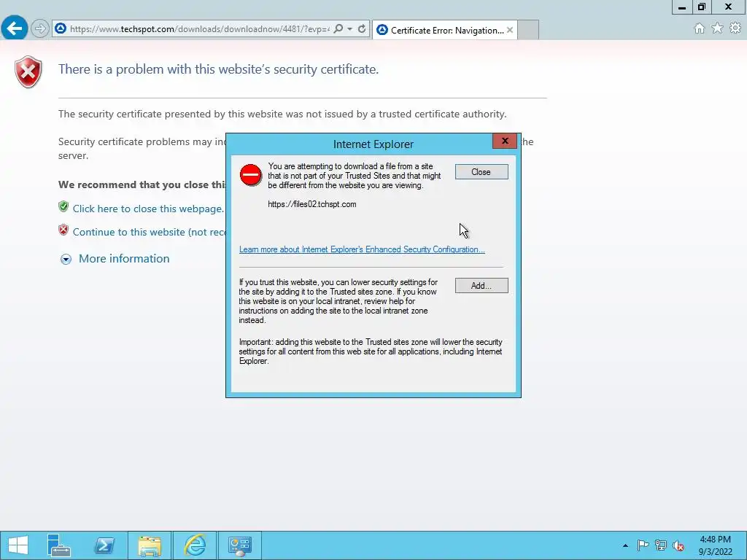This screenshot has height=560, width=747.
Task: Click the search magnifier in address bar
Action: click(x=338, y=28)
